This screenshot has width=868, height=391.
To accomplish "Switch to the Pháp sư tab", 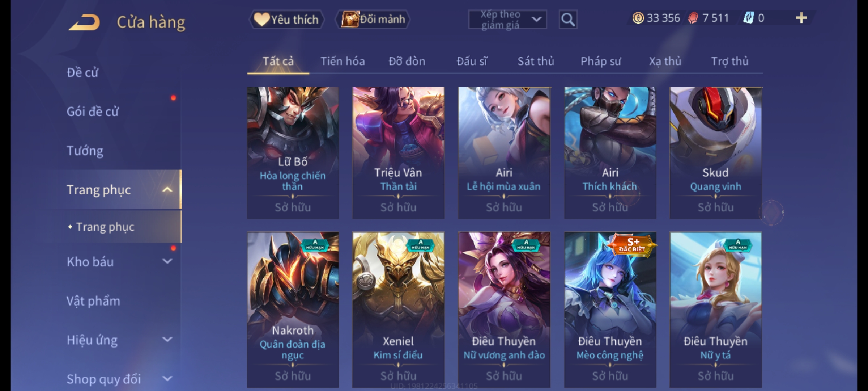I will coord(601,62).
